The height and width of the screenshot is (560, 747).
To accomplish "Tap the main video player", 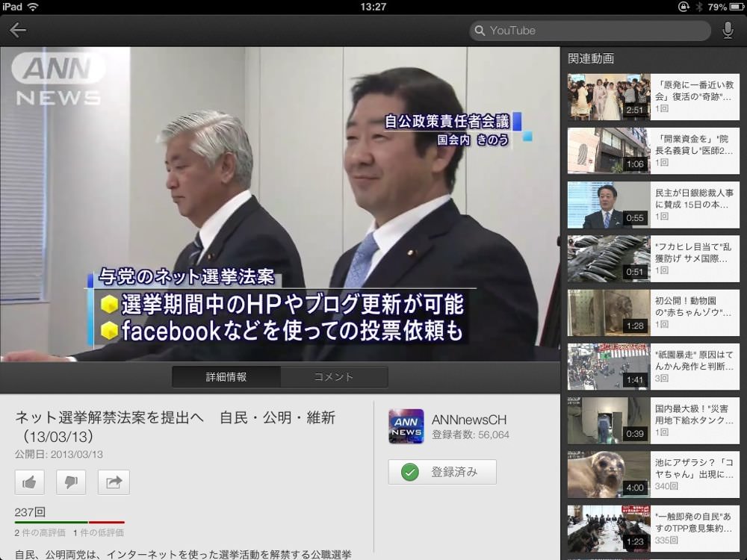I will coord(279,204).
